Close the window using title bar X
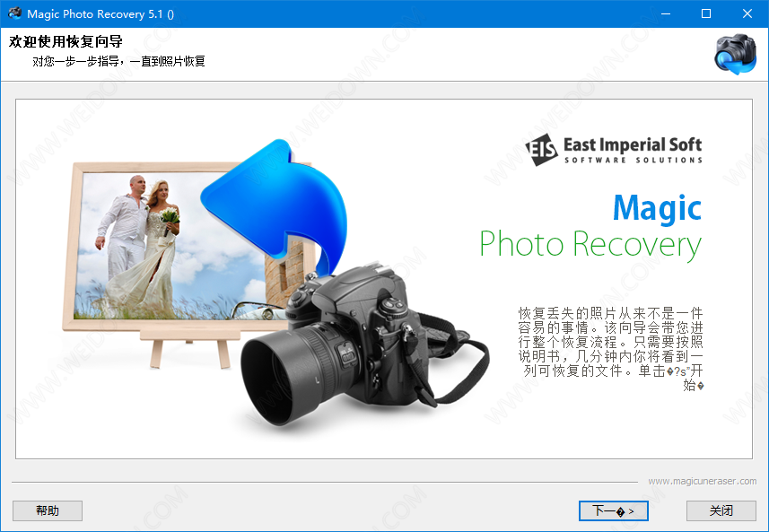The width and height of the screenshot is (769, 532). click(x=747, y=13)
